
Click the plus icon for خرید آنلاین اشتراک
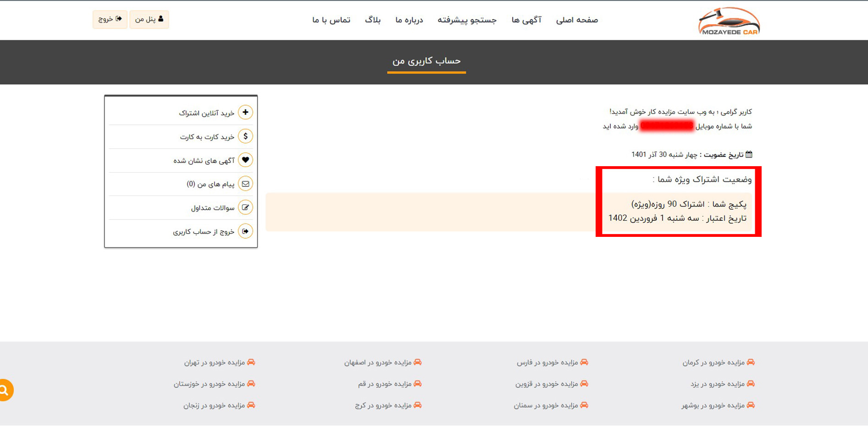[x=246, y=112]
